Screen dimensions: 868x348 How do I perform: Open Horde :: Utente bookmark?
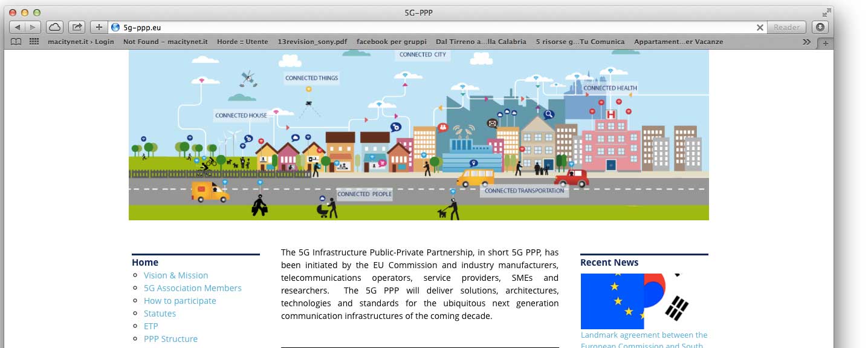[242, 42]
